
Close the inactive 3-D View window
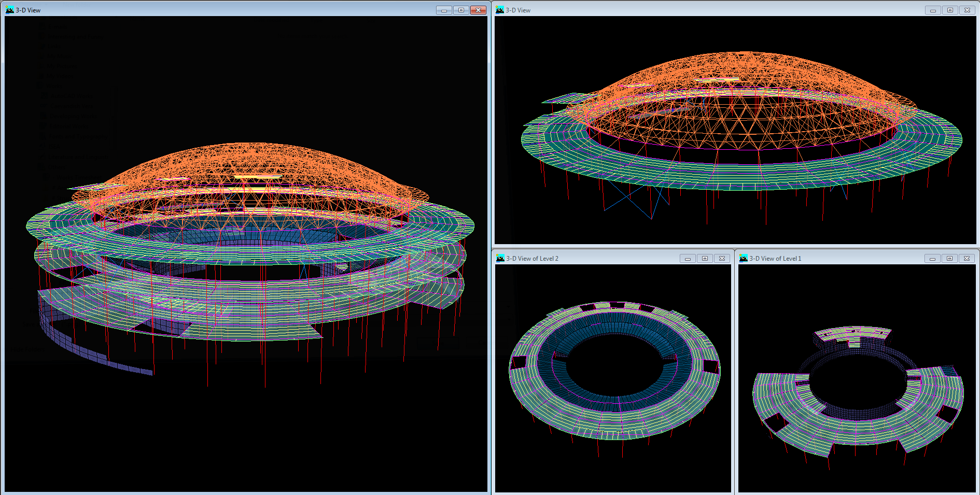[967, 10]
